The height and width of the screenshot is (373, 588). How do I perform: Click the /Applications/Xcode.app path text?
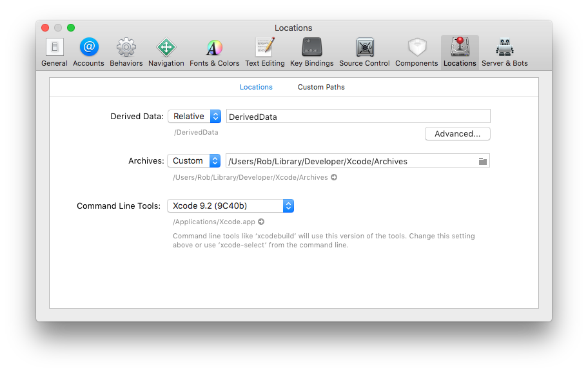click(214, 222)
